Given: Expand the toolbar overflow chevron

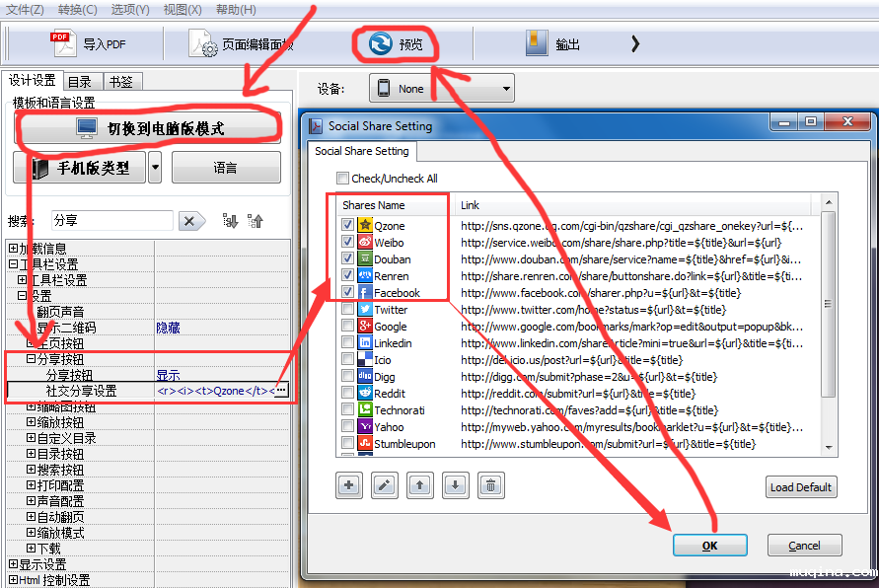Looking at the screenshot, I should [635, 43].
